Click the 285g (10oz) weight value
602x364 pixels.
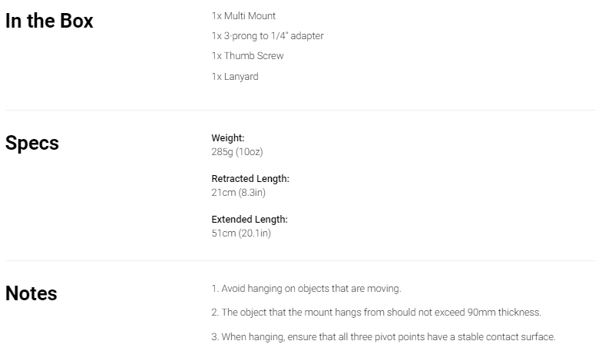pos(237,152)
